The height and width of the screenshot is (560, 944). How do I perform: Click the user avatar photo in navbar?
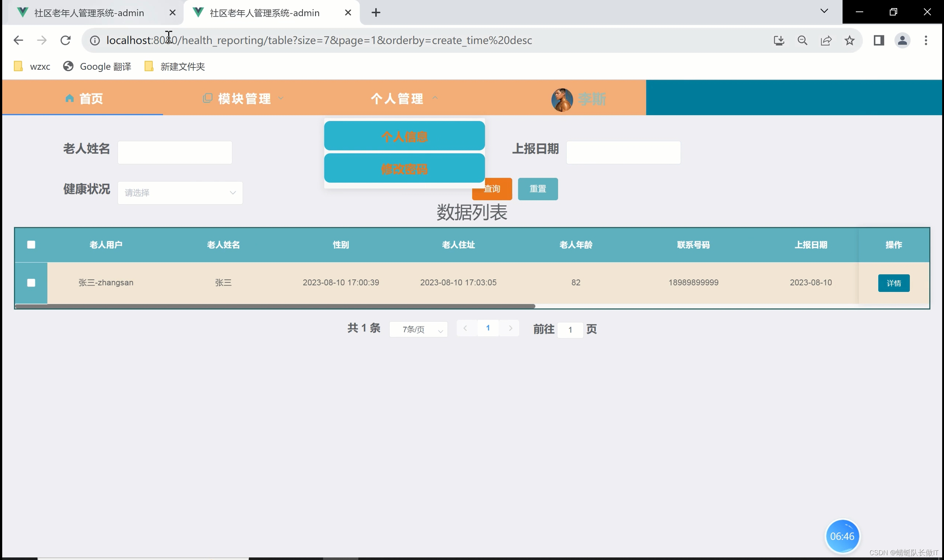pos(562,99)
